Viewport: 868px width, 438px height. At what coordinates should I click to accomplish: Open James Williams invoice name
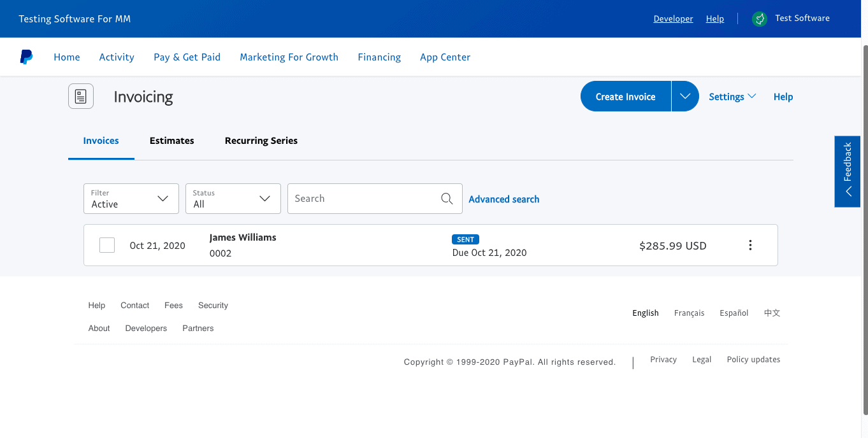(243, 237)
